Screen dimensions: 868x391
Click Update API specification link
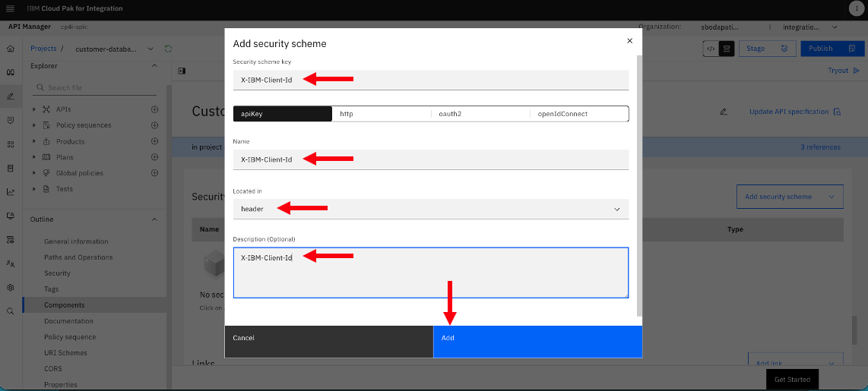click(x=795, y=112)
